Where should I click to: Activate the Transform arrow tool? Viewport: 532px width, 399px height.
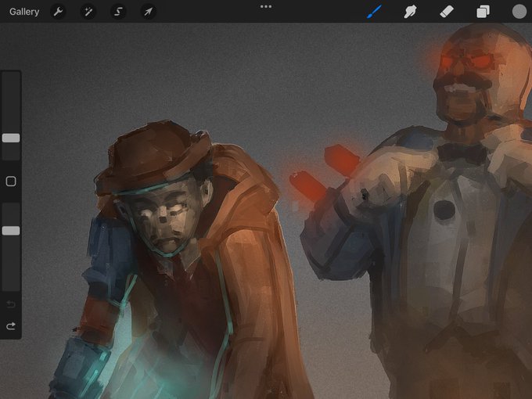click(x=149, y=12)
